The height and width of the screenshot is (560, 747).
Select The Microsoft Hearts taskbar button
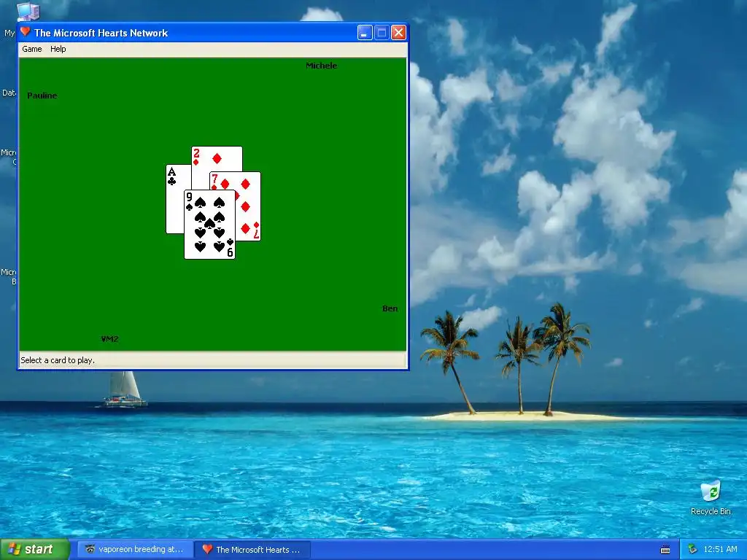(x=253, y=550)
